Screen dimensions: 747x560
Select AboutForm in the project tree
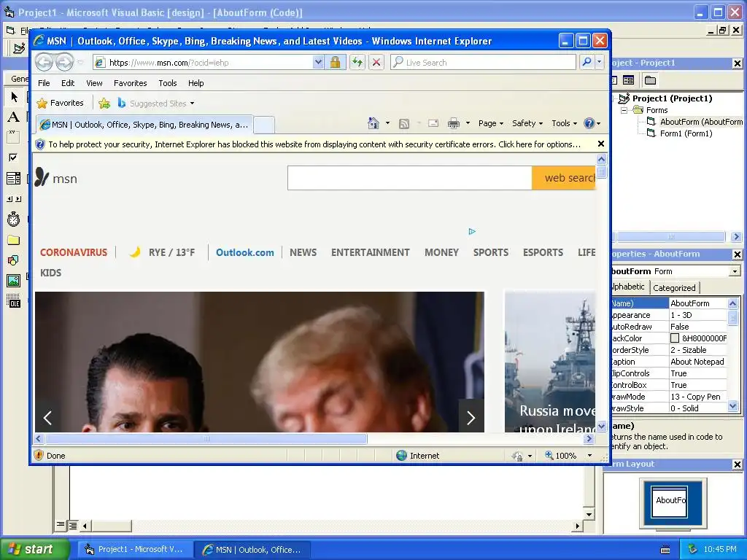701,122
